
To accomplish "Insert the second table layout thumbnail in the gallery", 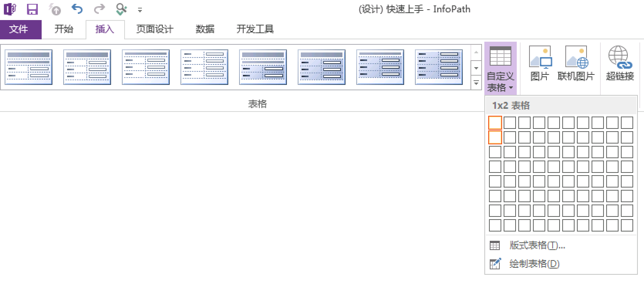I will (x=87, y=67).
